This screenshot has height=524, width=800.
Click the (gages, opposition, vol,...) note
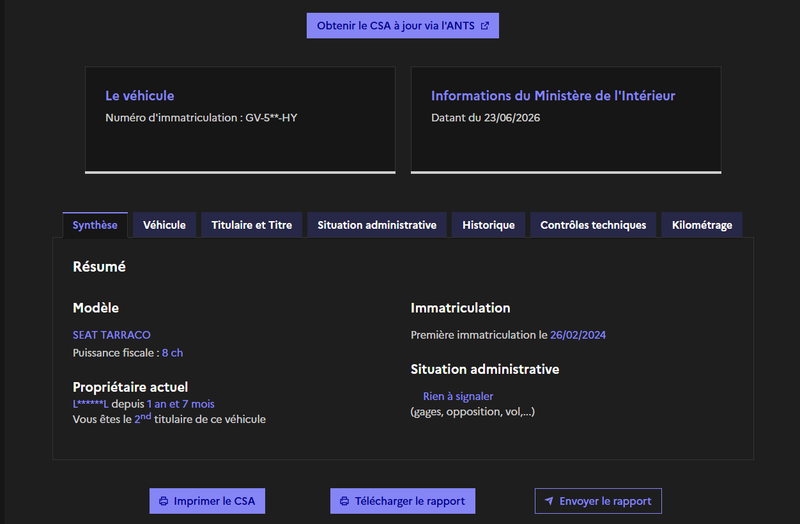coord(473,412)
